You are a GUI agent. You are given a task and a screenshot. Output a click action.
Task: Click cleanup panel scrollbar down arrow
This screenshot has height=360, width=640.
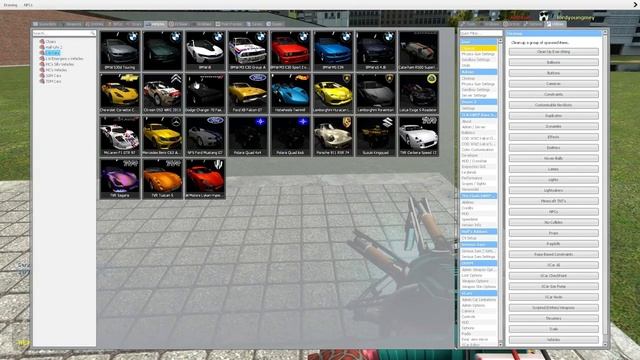[605, 344]
